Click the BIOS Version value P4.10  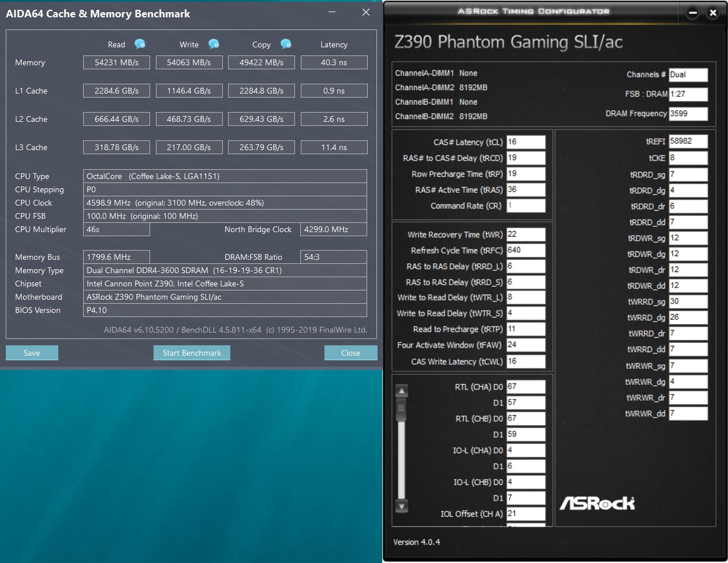(x=225, y=310)
